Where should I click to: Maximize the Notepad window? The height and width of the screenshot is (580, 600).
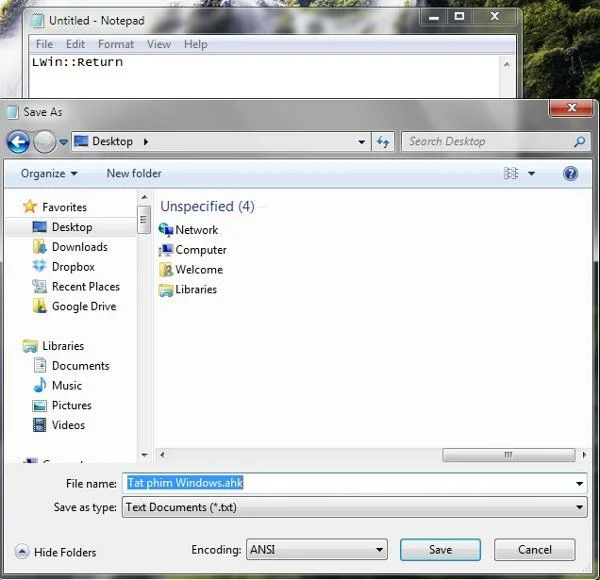[x=459, y=16]
